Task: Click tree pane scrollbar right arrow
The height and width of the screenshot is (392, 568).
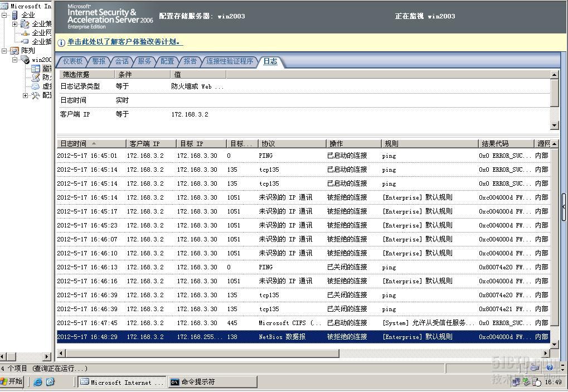Action: click(x=47, y=357)
